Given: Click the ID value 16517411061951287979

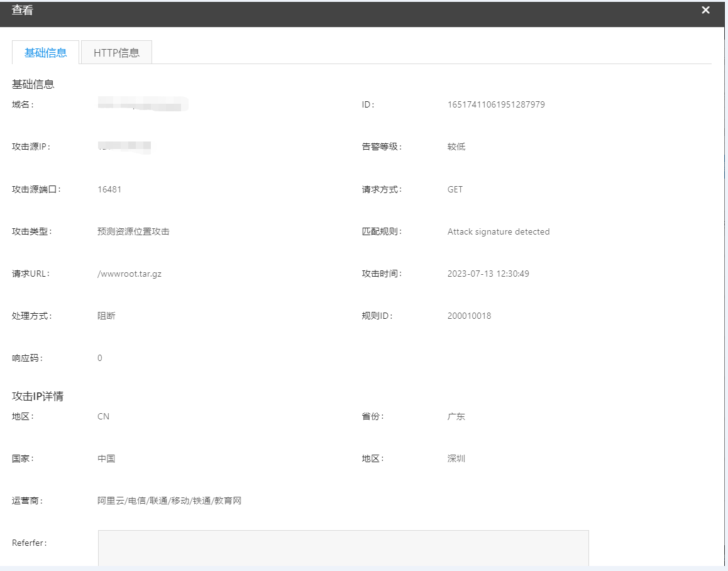Looking at the screenshot, I should [x=496, y=105].
